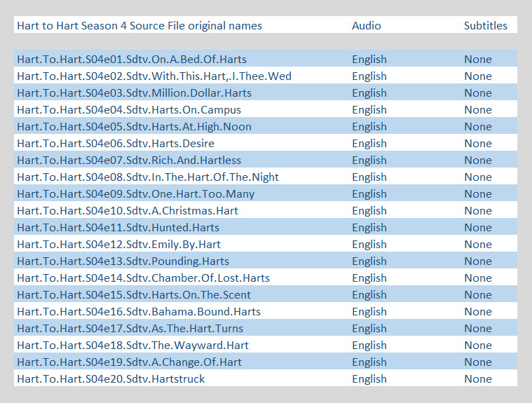Click 'English' in the S04e11 row
This screenshot has width=532, height=403.
click(369, 228)
